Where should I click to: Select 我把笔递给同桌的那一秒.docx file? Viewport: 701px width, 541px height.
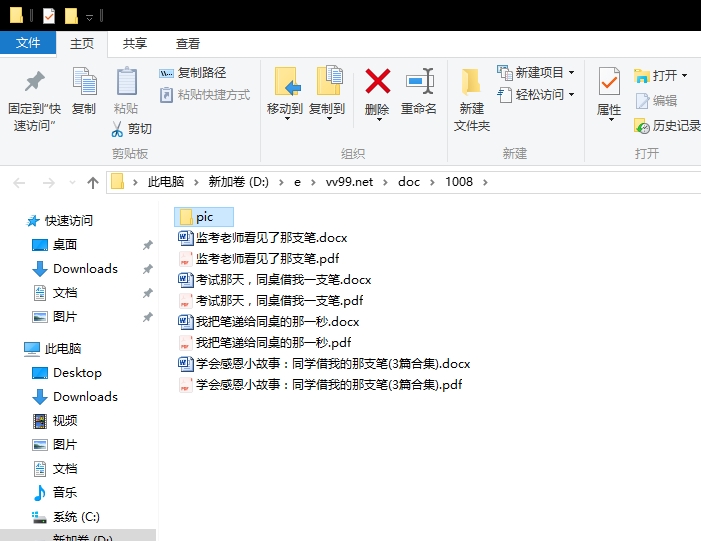269,322
